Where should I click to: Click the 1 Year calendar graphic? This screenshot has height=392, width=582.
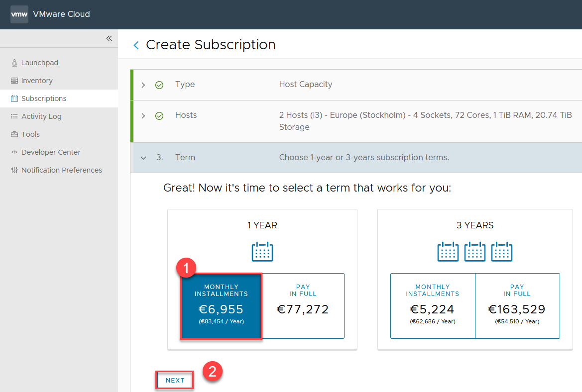(262, 252)
